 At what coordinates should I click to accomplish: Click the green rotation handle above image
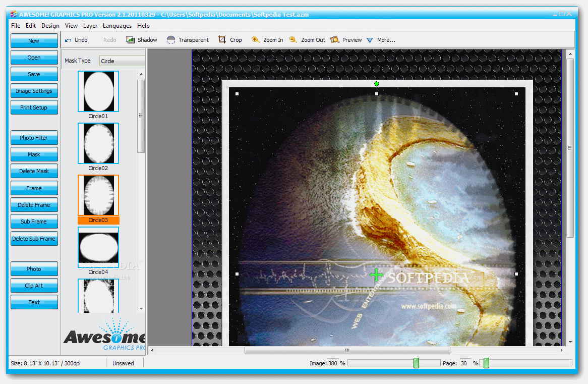(377, 84)
